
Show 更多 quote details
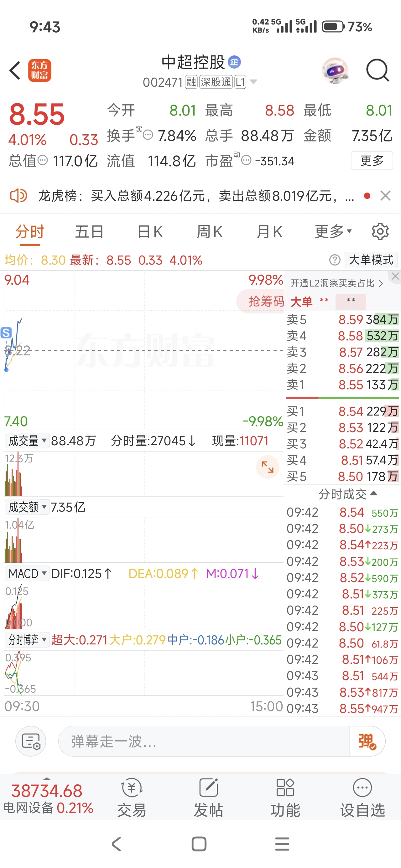click(372, 160)
